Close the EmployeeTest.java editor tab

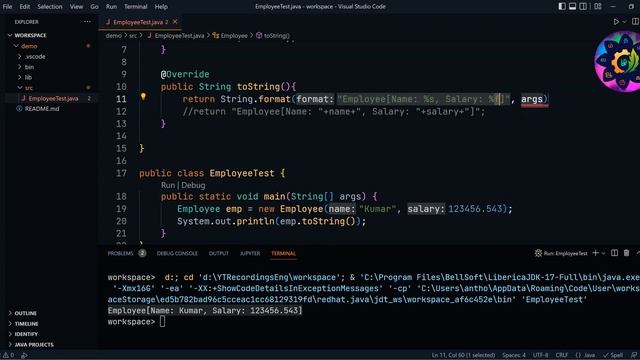[x=175, y=22]
